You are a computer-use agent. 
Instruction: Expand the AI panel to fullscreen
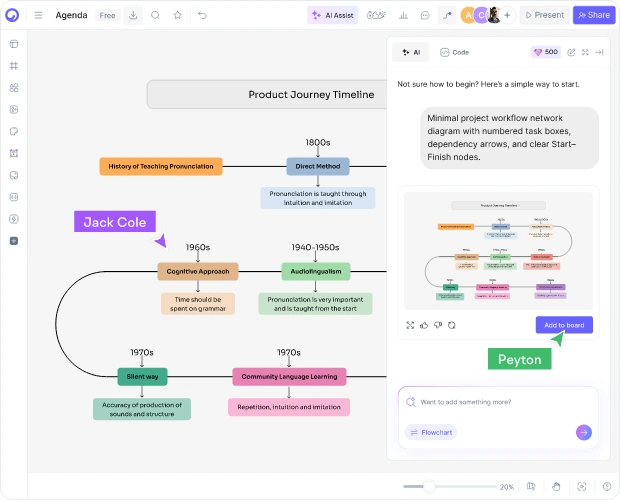click(x=585, y=52)
